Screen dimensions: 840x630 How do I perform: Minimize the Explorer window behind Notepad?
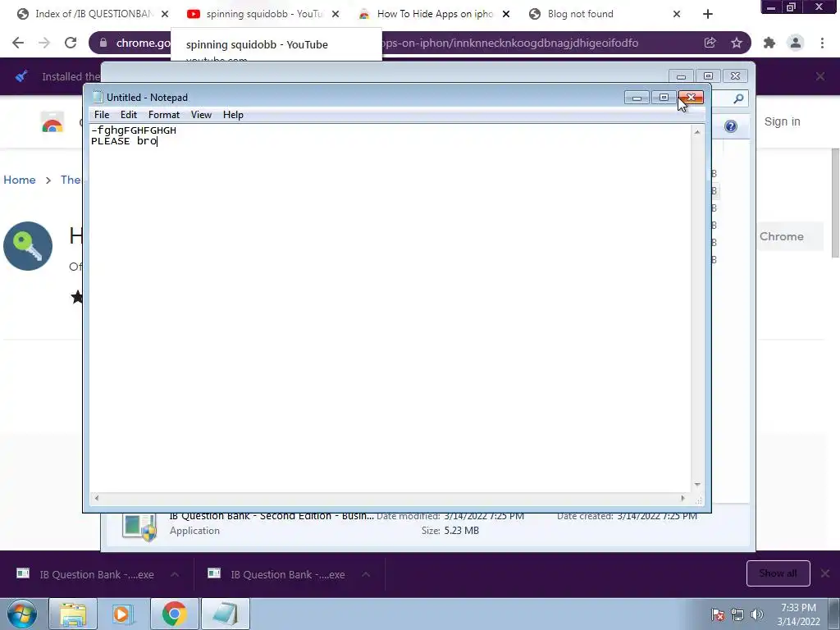click(x=681, y=76)
